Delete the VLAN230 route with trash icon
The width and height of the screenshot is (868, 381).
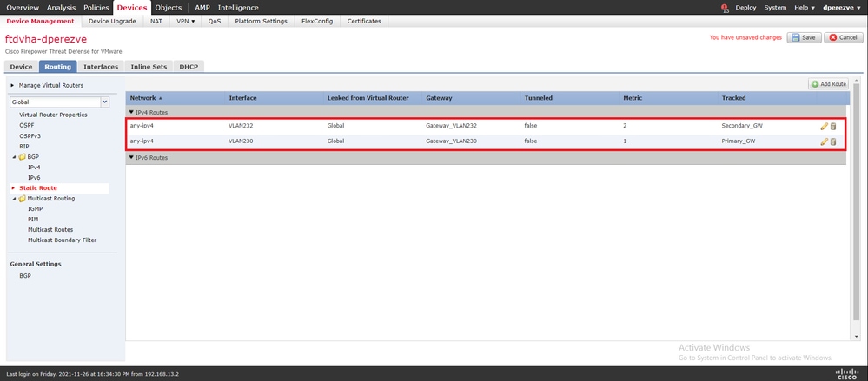click(x=833, y=141)
